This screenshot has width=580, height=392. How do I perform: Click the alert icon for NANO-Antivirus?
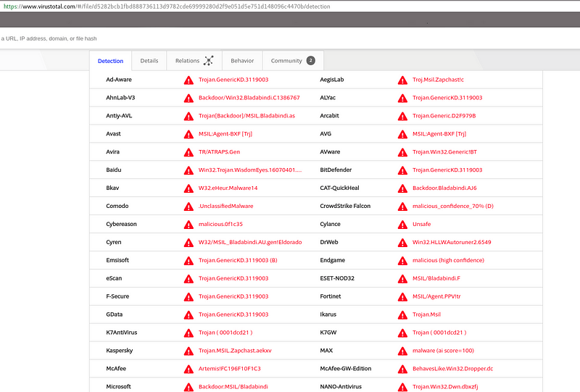tap(402, 387)
